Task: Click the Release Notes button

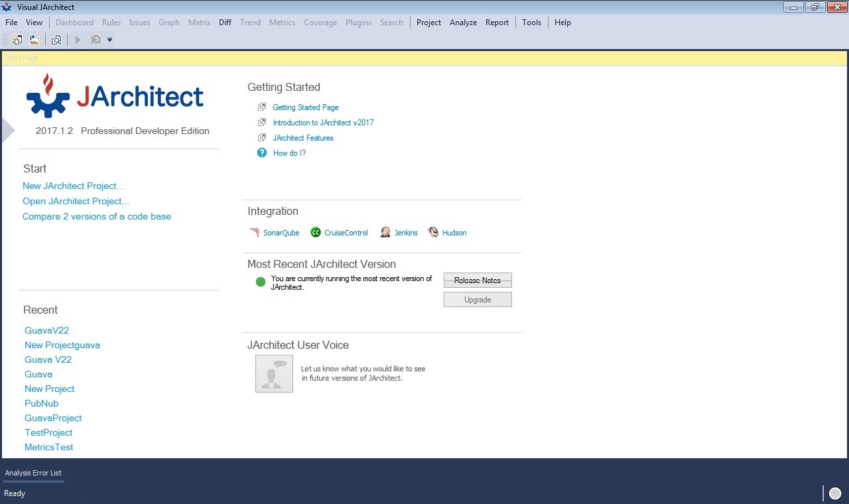Action: click(478, 281)
